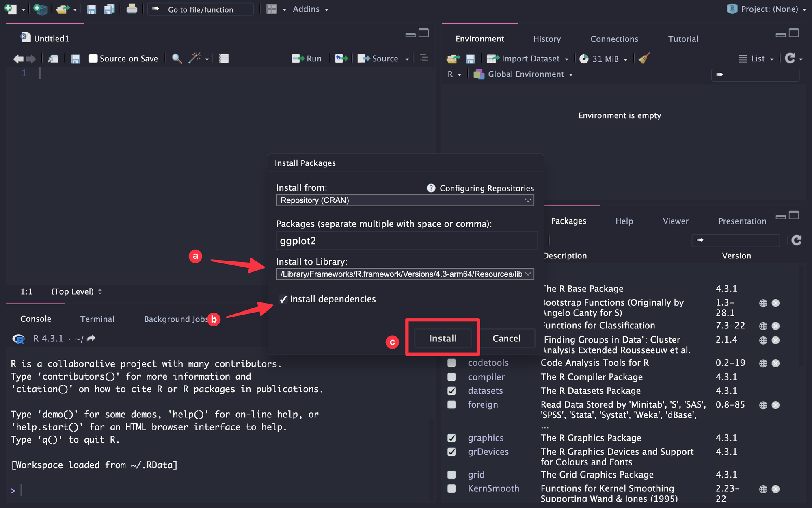812x508 pixels.
Task: Click the Code tools icon
Action: (197, 58)
